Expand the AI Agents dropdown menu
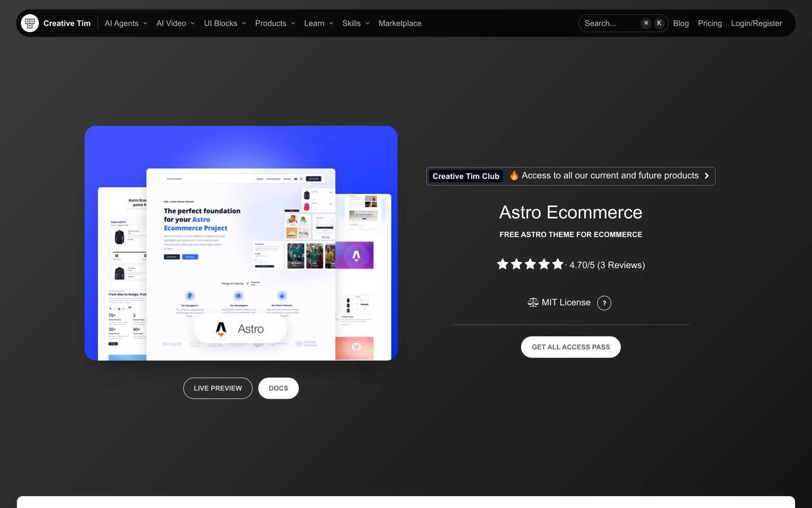The height and width of the screenshot is (508, 812). 126,23
